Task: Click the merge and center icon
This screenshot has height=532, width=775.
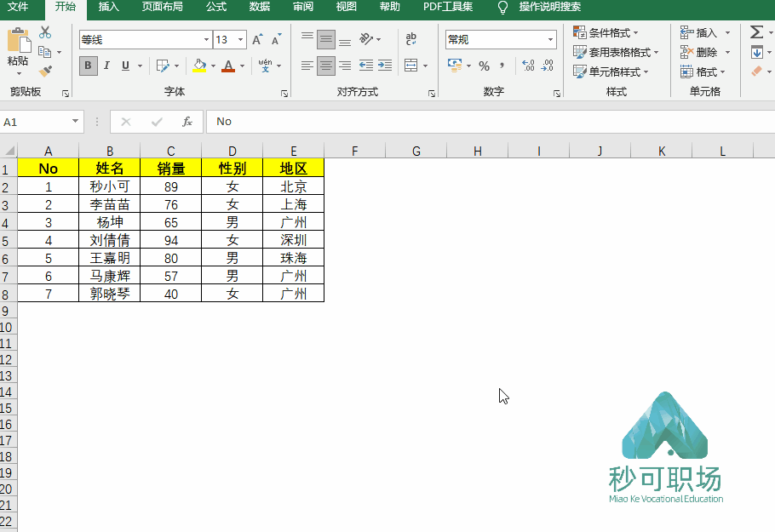Action: point(410,66)
